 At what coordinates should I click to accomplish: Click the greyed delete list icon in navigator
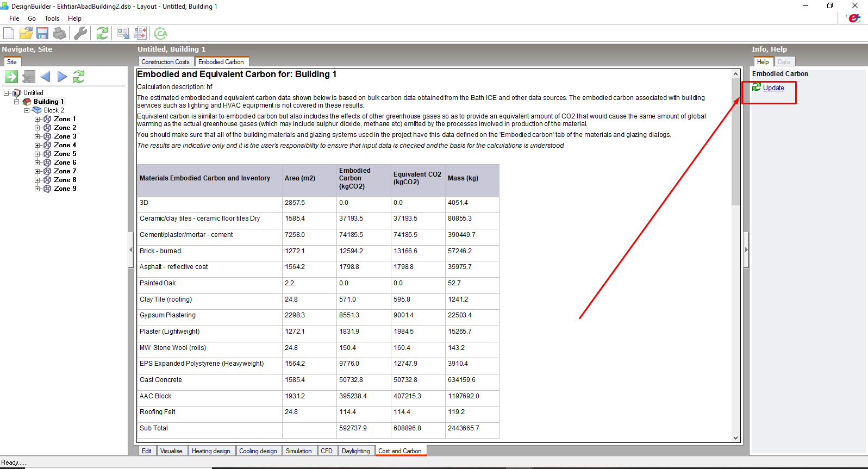[x=29, y=77]
